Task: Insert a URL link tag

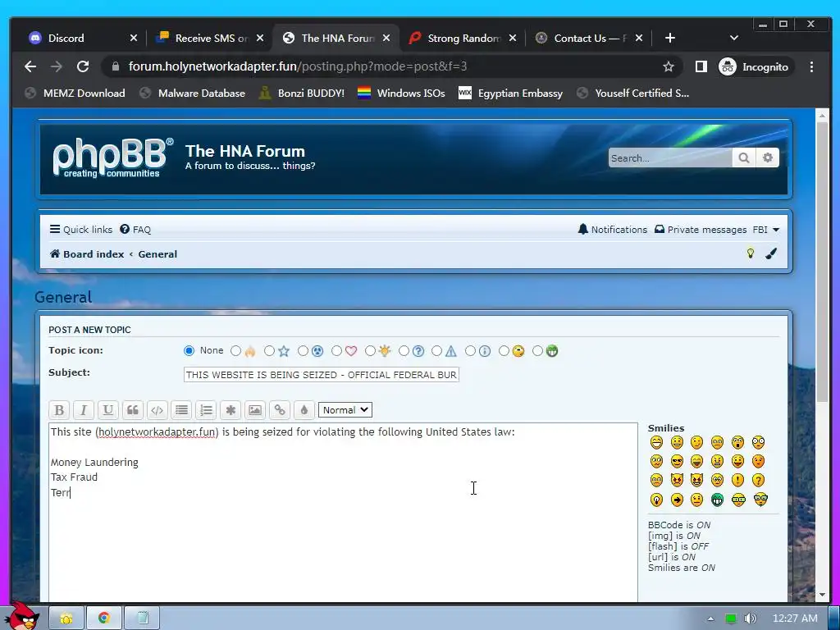Action: (x=280, y=410)
